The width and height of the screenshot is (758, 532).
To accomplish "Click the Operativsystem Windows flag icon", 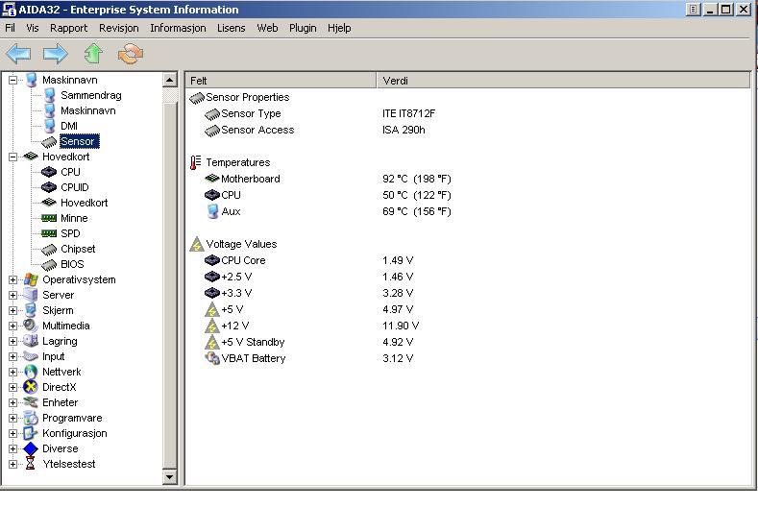I will [31, 279].
